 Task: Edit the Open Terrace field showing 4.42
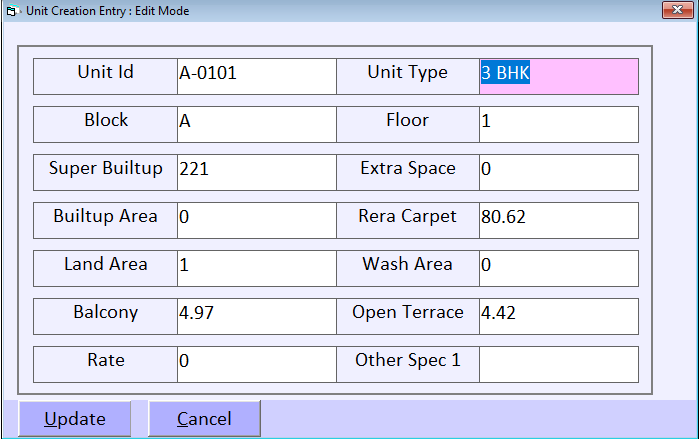coord(559,316)
